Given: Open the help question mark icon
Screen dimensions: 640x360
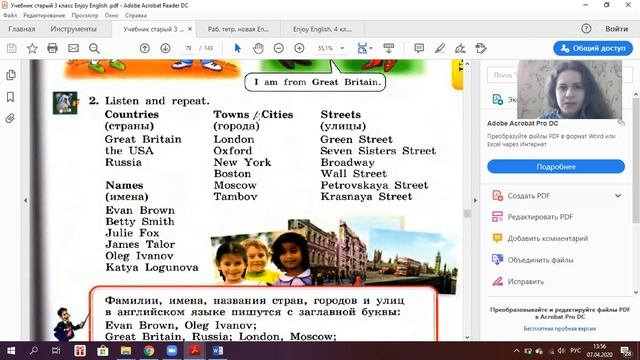Looking at the screenshot, I should pyautogui.click(x=586, y=29).
